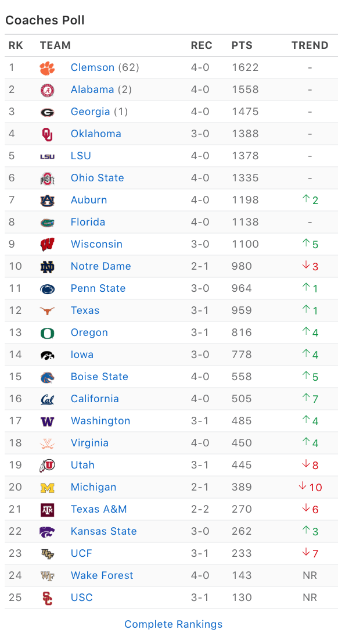Click the Clemson tiger paw logo
This screenshot has height=644, width=338.
pyautogui.click(x=47, y=68)
